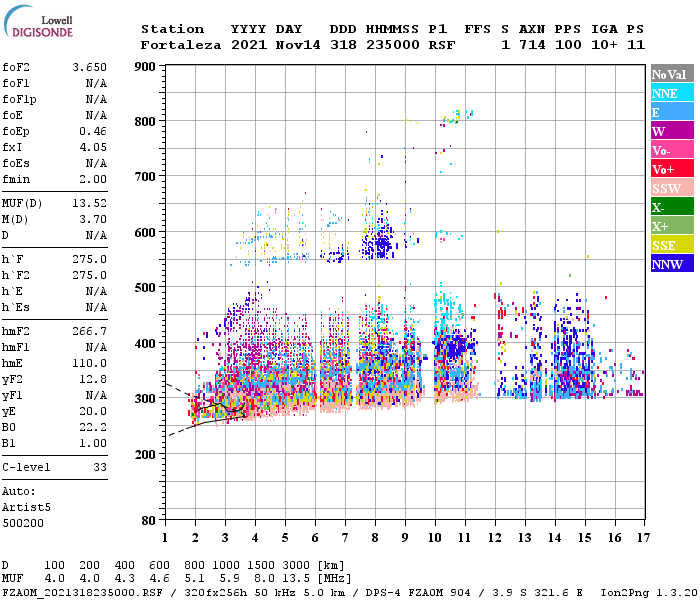
Task: Click the 17 MHz frequency axis label
Action: [x=643, y=538]
